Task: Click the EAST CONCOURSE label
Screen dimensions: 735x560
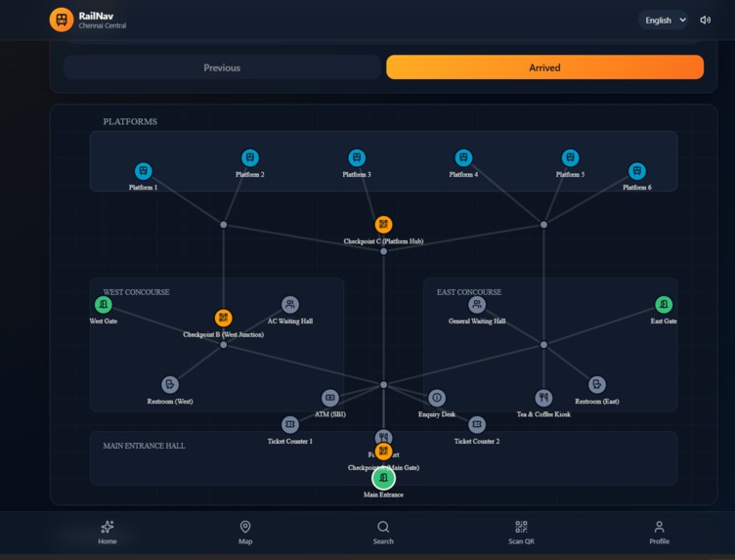Action: [469, 292]
